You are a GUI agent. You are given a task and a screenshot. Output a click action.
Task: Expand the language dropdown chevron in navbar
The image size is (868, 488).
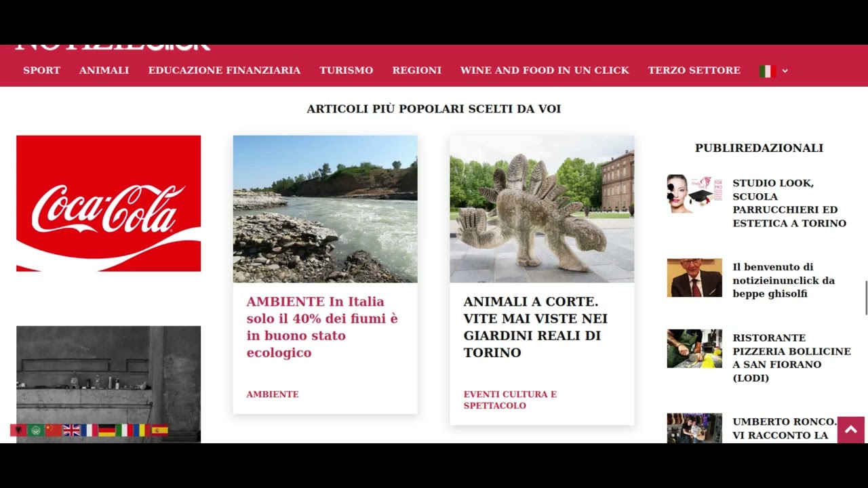click(x=785, y=71)
